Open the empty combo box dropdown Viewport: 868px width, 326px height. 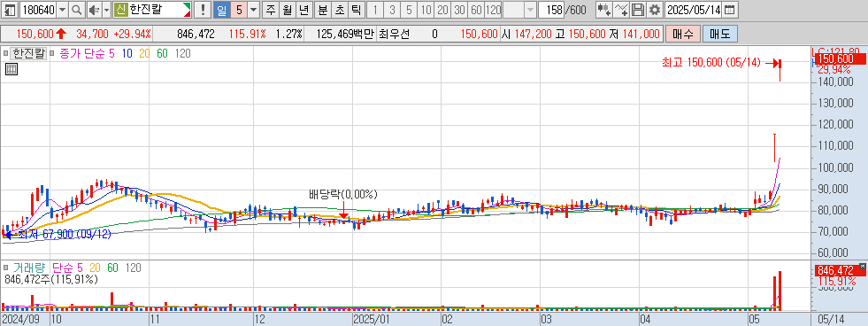[530, 10]
